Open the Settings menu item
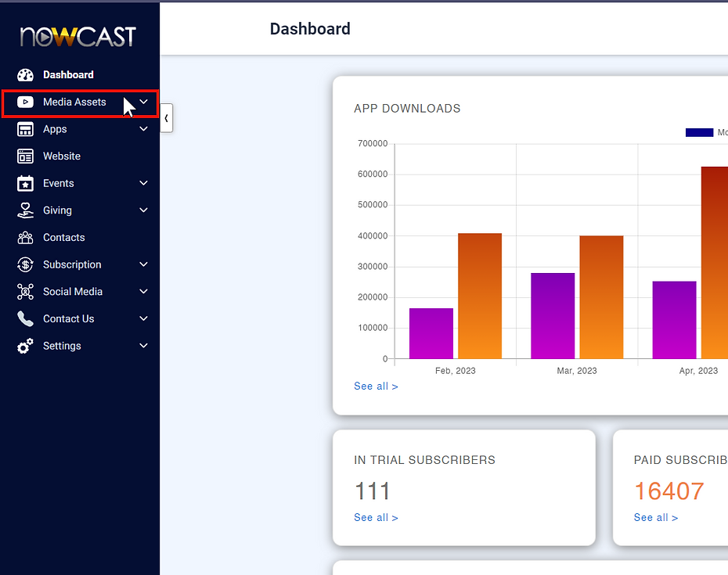The width and height of the screenshot is (728, 575). coord(80,346)
